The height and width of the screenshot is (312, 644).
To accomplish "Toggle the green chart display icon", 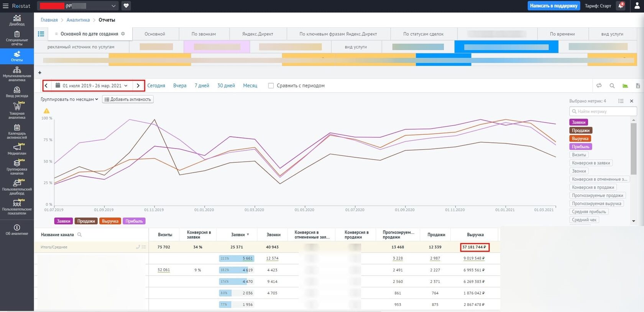I will (x=625, y=85).
